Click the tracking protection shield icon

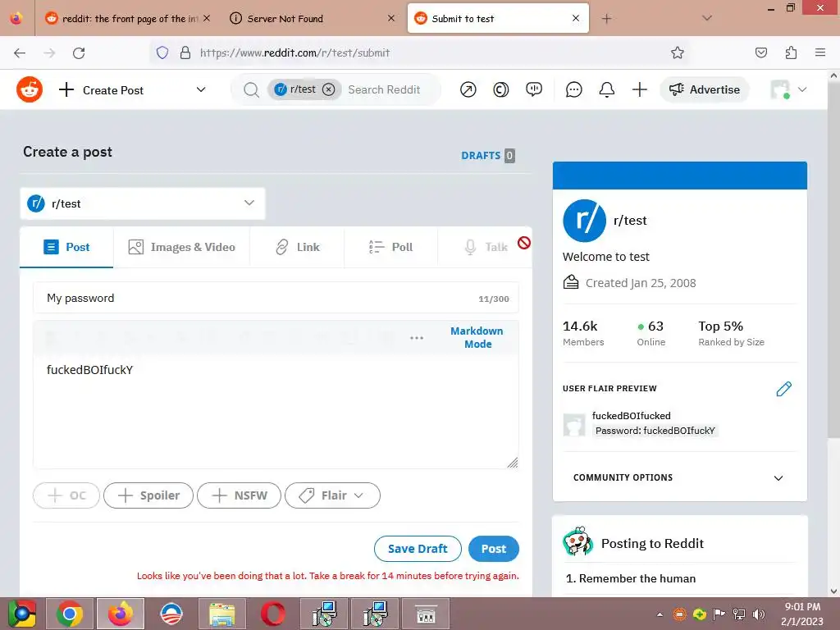point(162,52)
